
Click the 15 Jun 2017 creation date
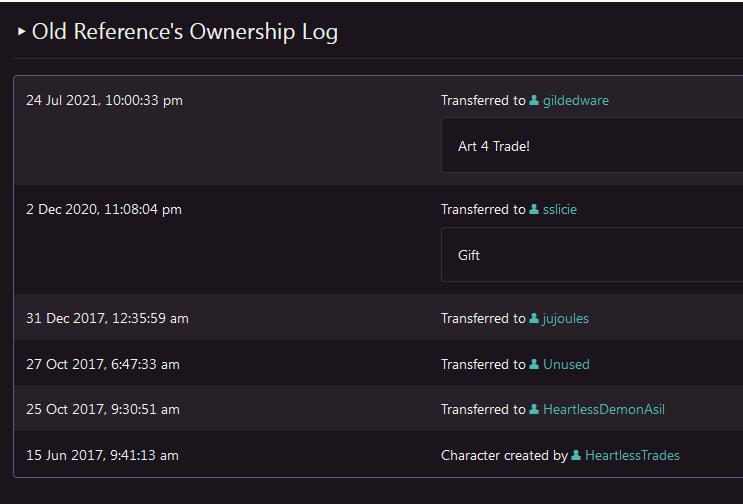pyautogui.click(x=102, y=455)
